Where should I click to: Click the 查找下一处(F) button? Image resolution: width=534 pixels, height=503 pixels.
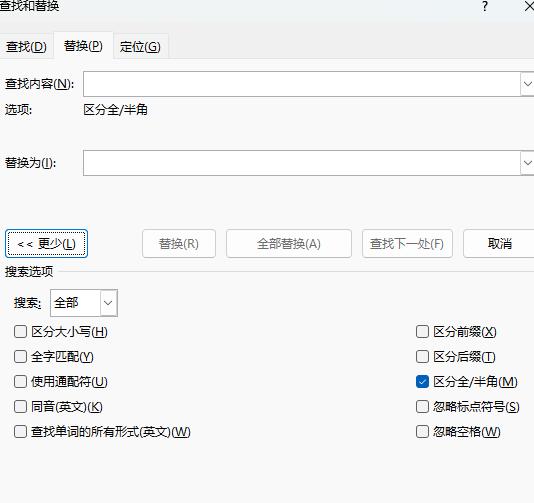tap(407, 243)
